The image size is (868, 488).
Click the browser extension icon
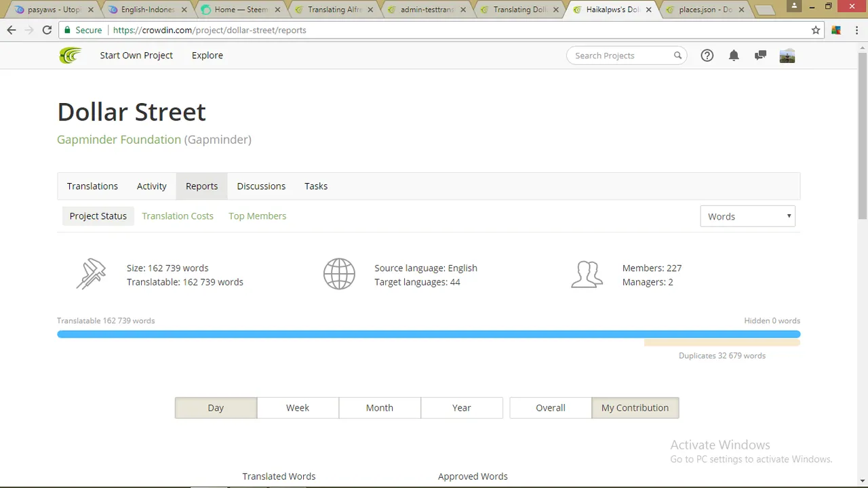tap(836, 30)
